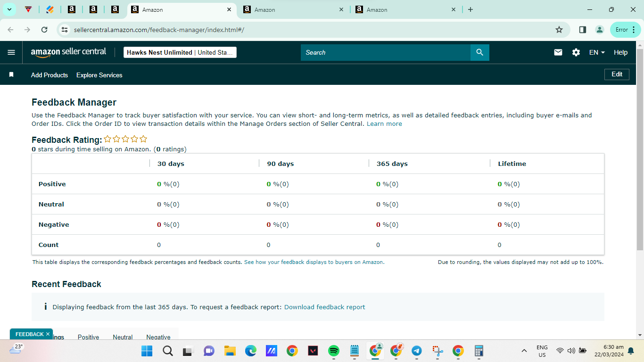
Task: Open Notepad from the taskbar
Action: point(355,351)
